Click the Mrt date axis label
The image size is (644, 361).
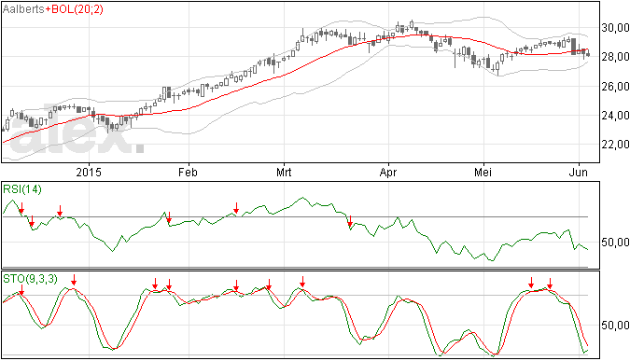pyautogui.click(x=284, y=172)
